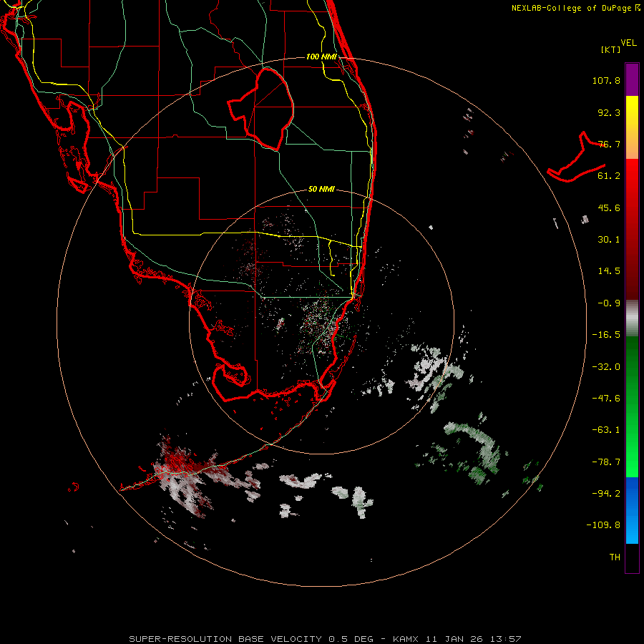Click the 45.6 velocity scale value
Image resolution: width=644 pixels, height=644 pixels.
click(609, 208)
